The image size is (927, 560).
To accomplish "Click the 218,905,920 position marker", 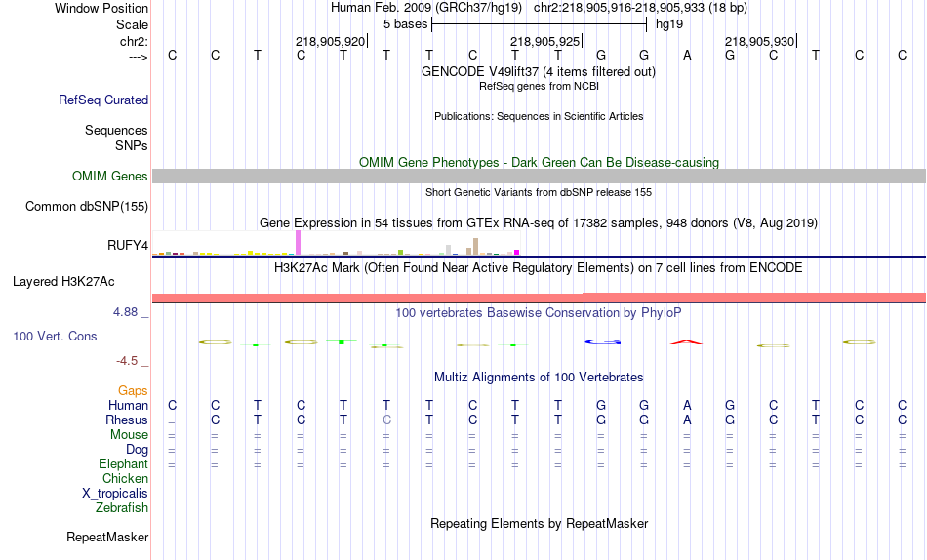I will click(331, 41).
